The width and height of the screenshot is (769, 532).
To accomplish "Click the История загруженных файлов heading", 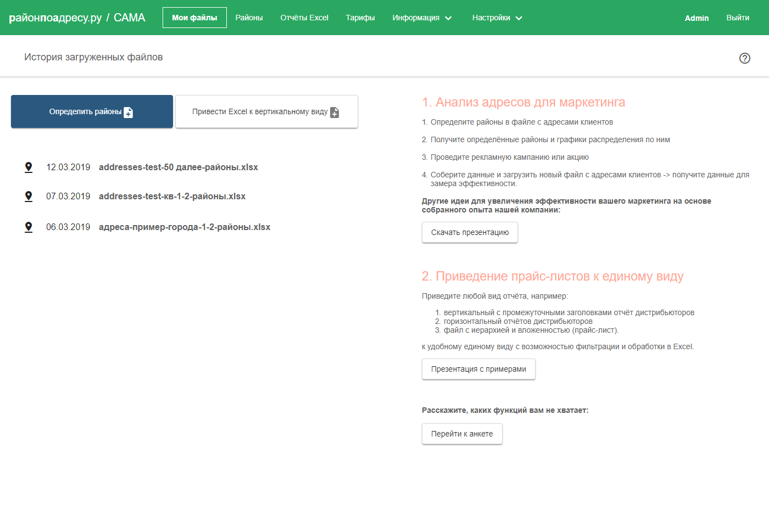I will pos(93,57).
